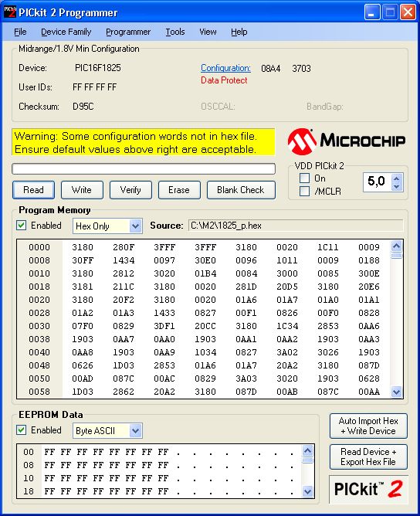
Task: Click memory cell 00AD in row 0050
Action: tap(83, 379)
